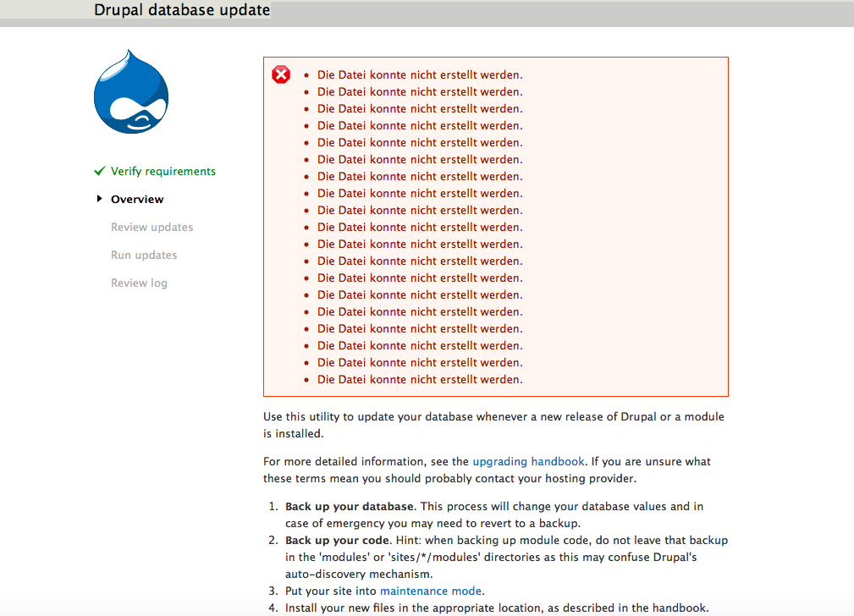Viewport: 854px width, 616px height.
Task: Click the bold 'Back up your code' text
Action: pos(335,540)
